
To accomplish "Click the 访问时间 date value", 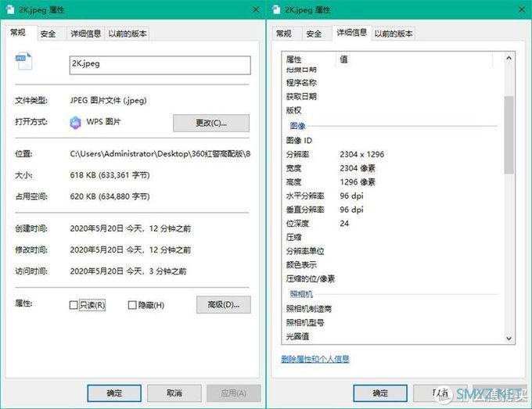I will tap(128, 271).
